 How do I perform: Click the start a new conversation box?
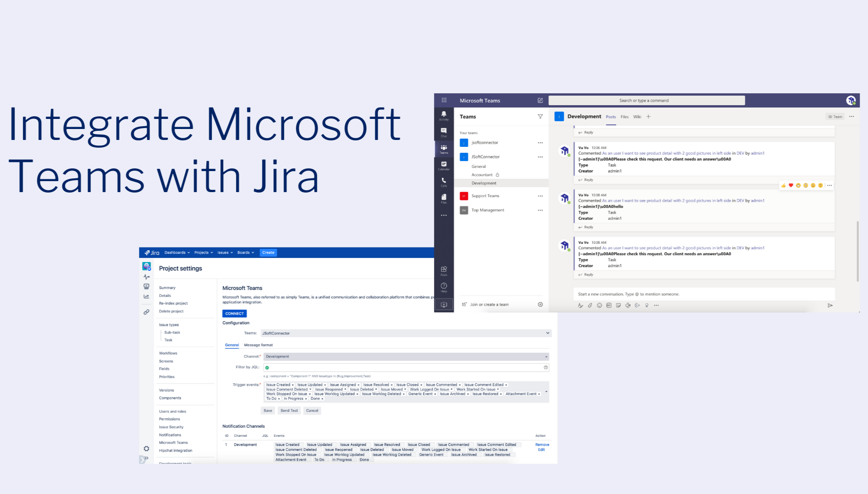pyautogui.click(x=704, y=294)
